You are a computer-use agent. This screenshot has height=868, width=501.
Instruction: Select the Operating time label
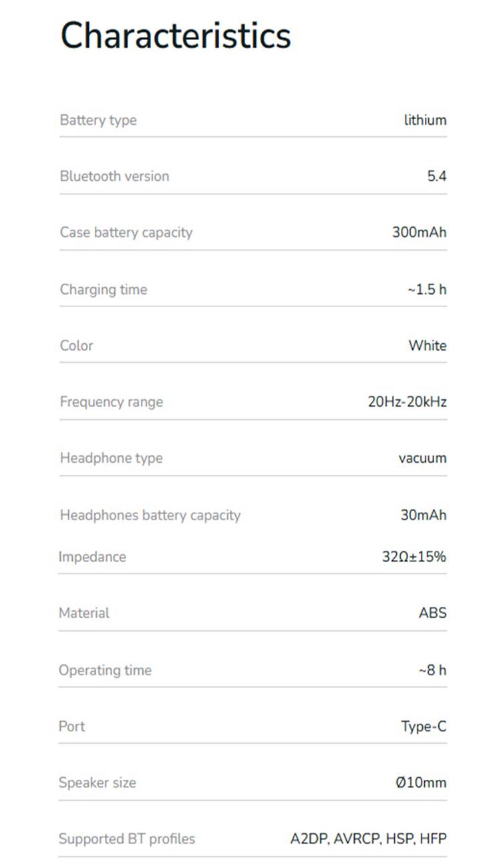point(105,670)
